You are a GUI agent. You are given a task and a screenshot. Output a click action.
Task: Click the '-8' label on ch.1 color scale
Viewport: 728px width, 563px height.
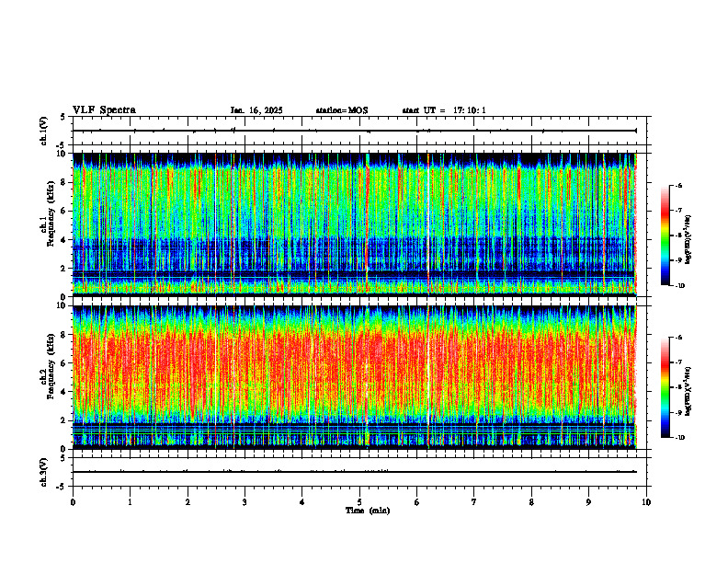click(678, 236)
